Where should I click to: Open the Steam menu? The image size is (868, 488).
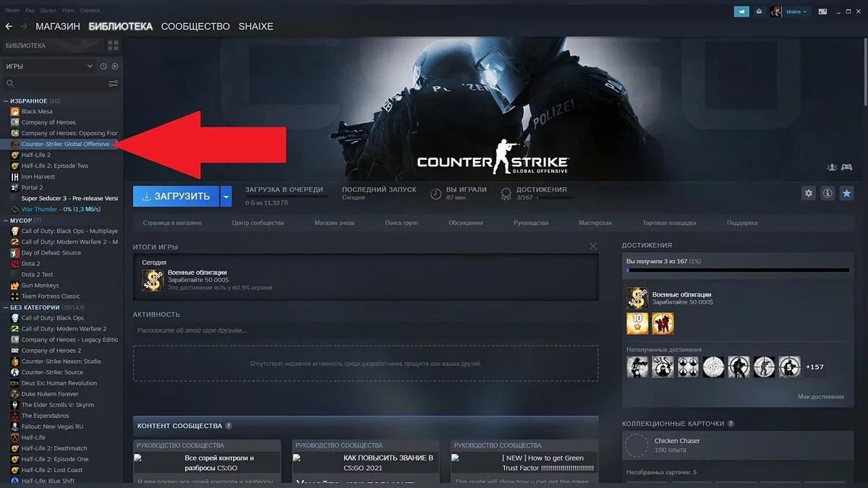click(x=12, y=11)
